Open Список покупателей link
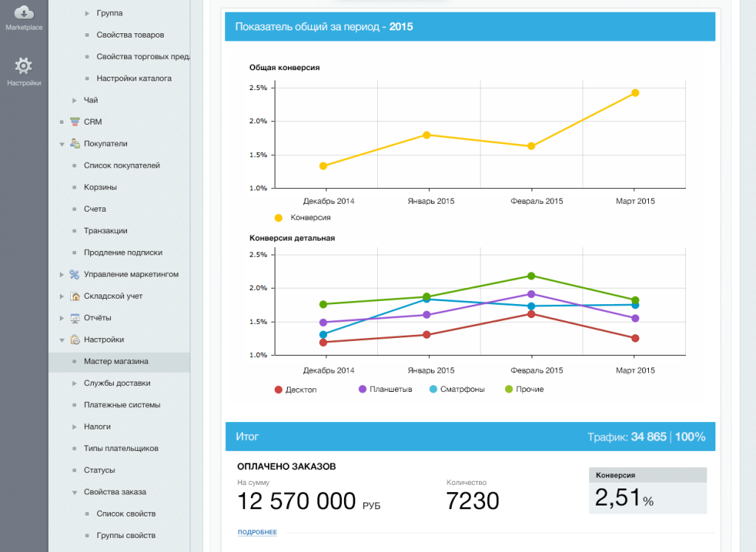 point(122,165)
